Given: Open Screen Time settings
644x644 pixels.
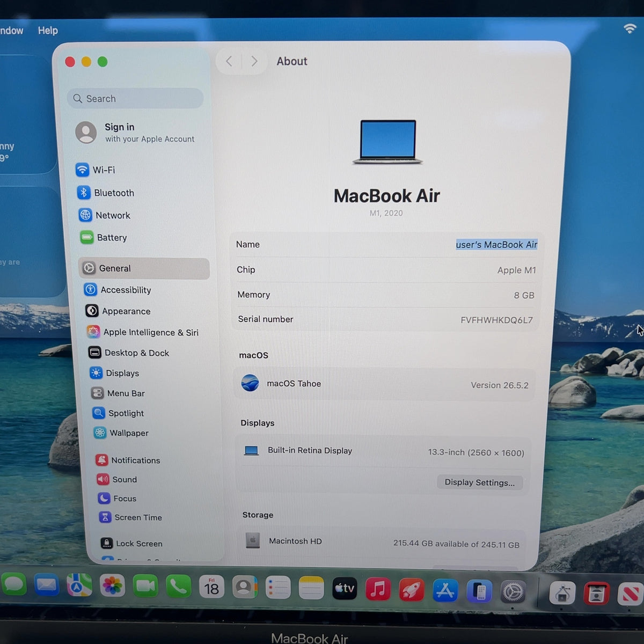Looking at the screenshot, I should tap(130, 517).
